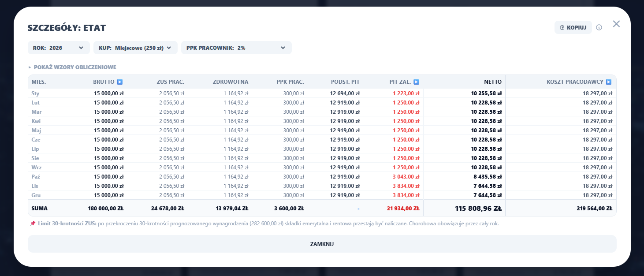Click the info icon beside Kopiuj
Screen dimensions: 644x276
click(599, 27)
